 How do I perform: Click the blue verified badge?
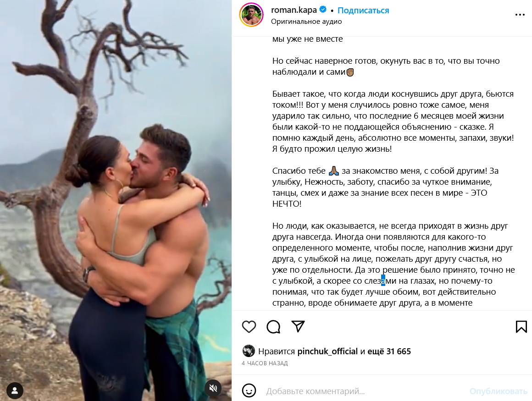(x=323, y=10)
